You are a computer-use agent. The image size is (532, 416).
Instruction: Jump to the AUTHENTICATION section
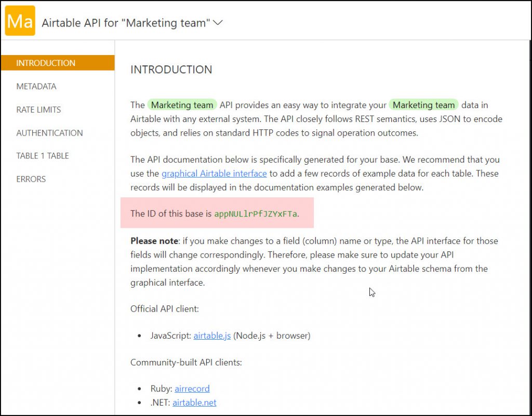coord(49,133)
